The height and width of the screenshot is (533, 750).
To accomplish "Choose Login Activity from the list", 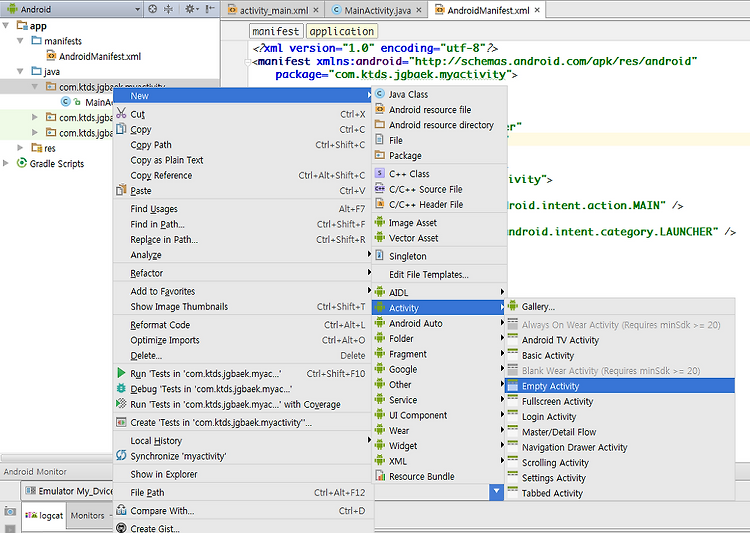I will point(620,416).
